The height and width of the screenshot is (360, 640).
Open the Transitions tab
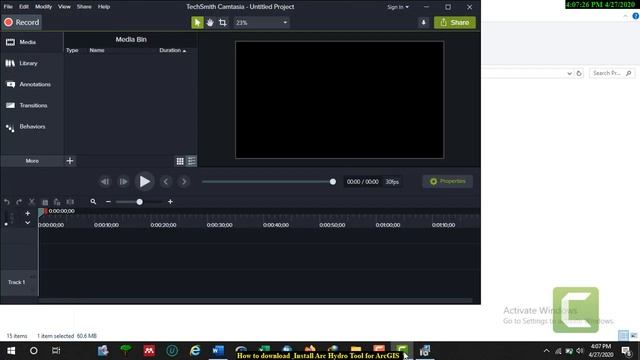click(32, 105)
